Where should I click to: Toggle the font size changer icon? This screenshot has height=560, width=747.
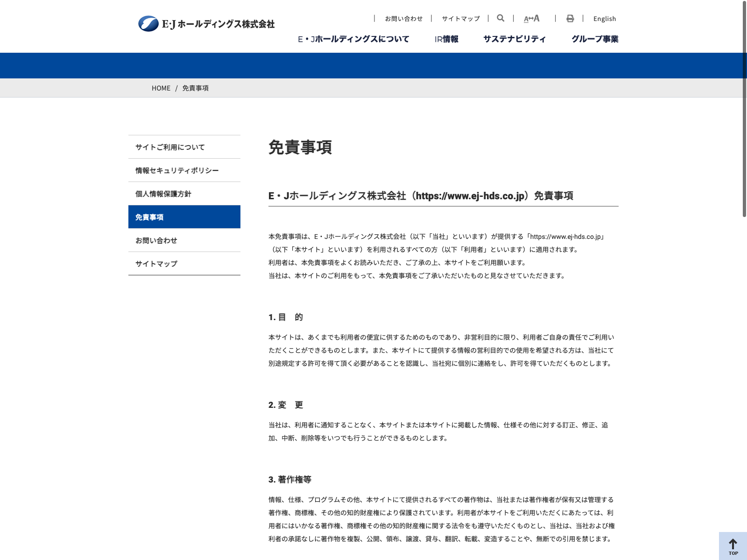pyautogui.click(x=532, y=19)
